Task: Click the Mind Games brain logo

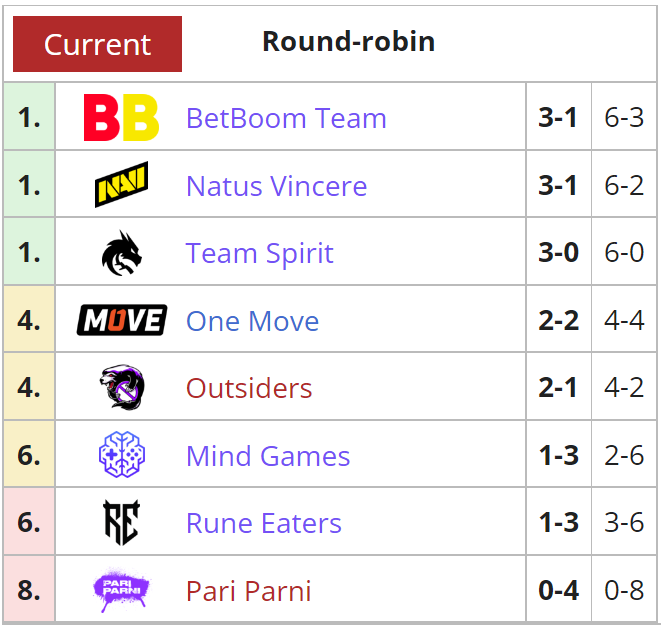Action: click(x=122, y=454)
